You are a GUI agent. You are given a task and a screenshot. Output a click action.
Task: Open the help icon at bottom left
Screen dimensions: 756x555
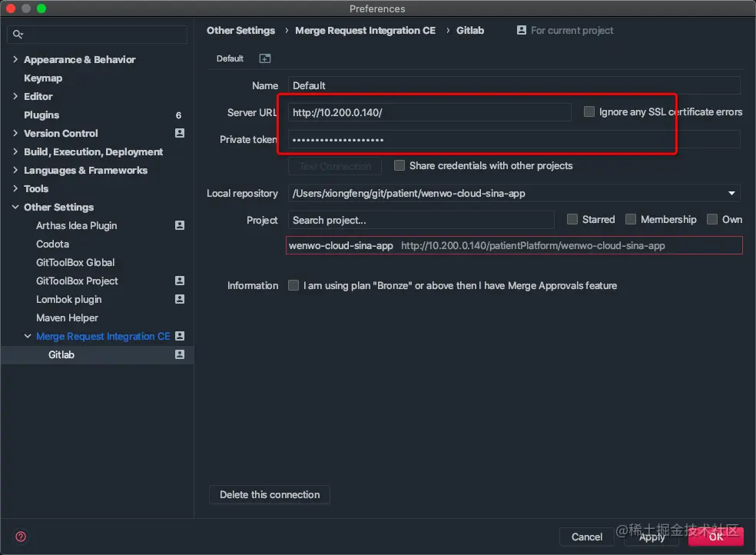20,536
